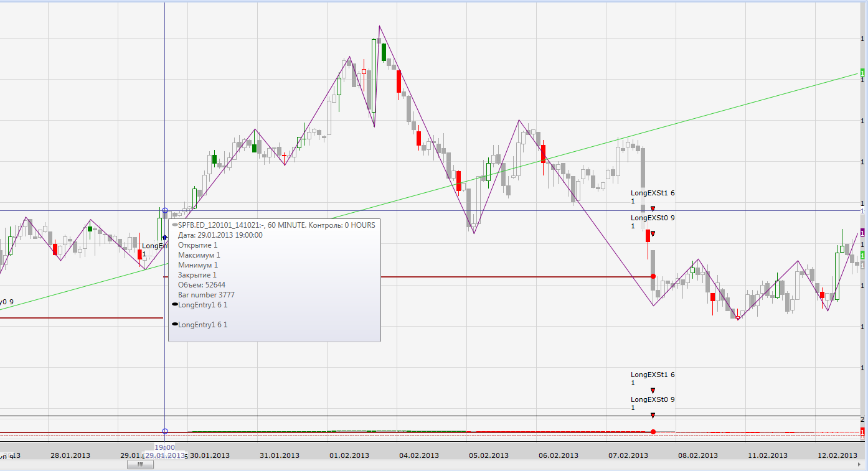Click the crosshair circle in the lower pane
The width and height of the screenshot is (868, 471).
(164, 431)
